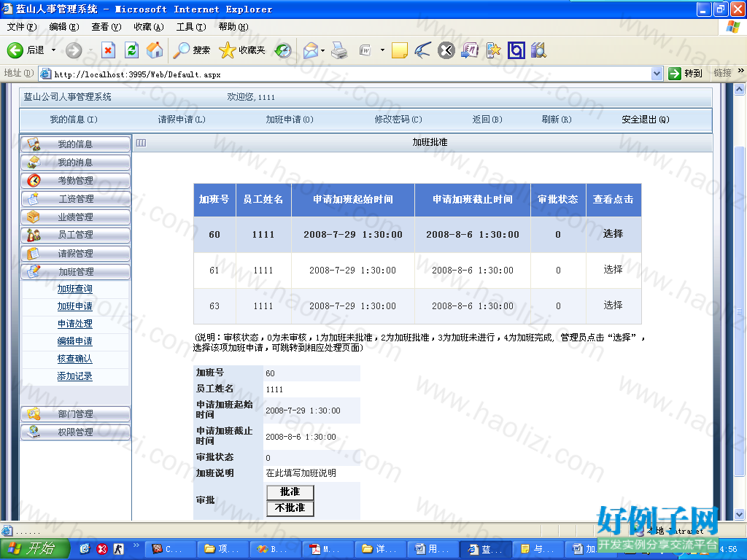The width and height of the screenshot is (747, 560).
Task: Open Favorites star icon
Action: tap(228, 50)
